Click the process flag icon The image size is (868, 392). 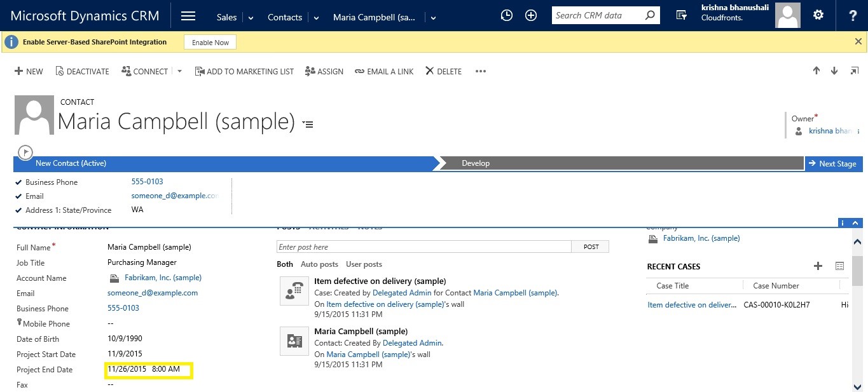pos(25,152)
